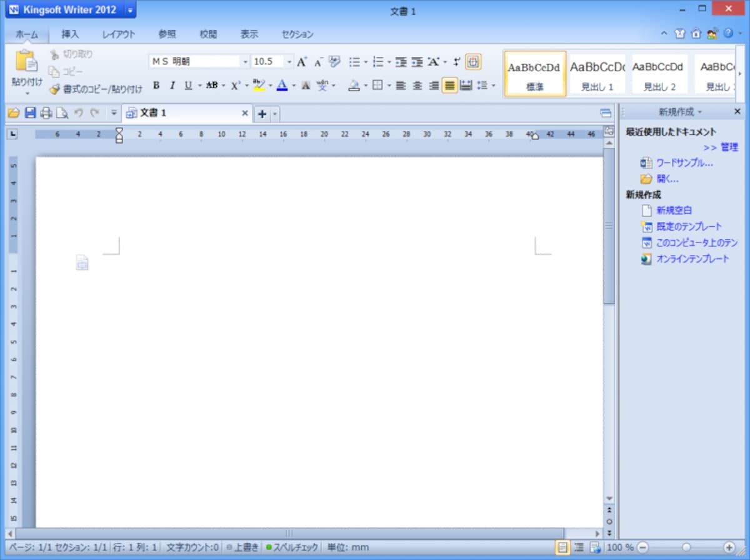This screenshot has width=750, height=560.
Task: Decrease font size with the shrink font icon
Action: pos(318,62)
